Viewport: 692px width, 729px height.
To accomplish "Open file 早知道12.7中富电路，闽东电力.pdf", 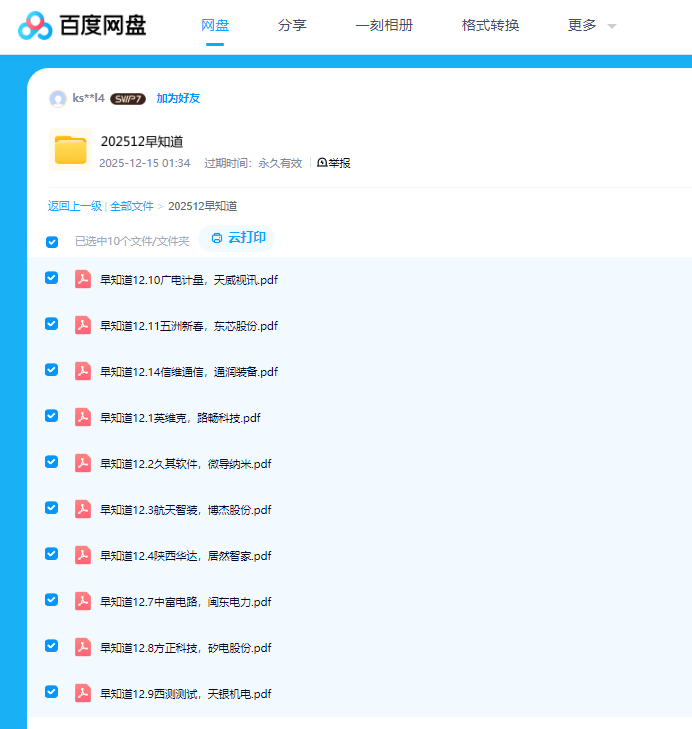I will pyautogui.click(x=186, y=602).
